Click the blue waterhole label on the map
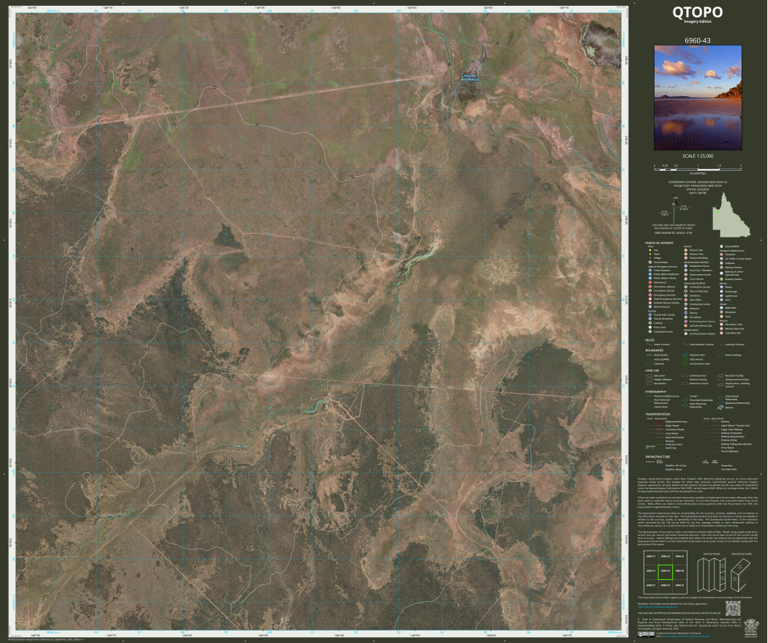Image resolution: width=768 pixels, height=643 pixels. pyautogui.click(x=470, y=77)
